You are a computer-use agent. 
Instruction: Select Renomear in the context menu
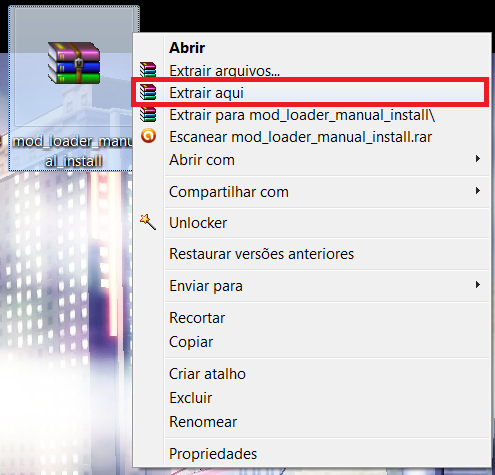point(311,422)
